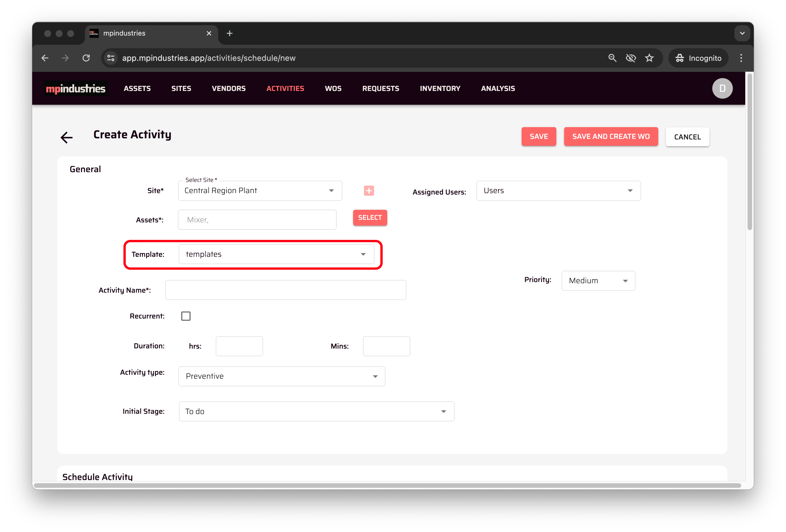Click the Select button for Assets

click(x=370, y=218)
